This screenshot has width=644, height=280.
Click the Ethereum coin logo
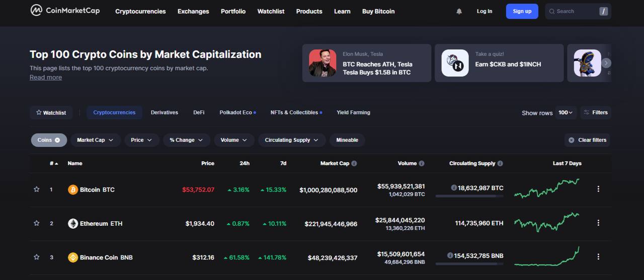pyautogui.click(x=73, y=223)
